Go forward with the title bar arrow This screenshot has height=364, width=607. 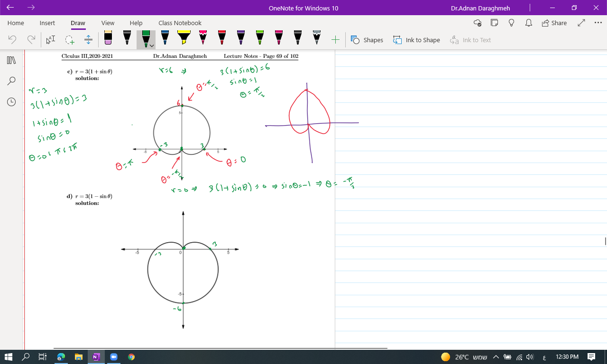point(31,8)
